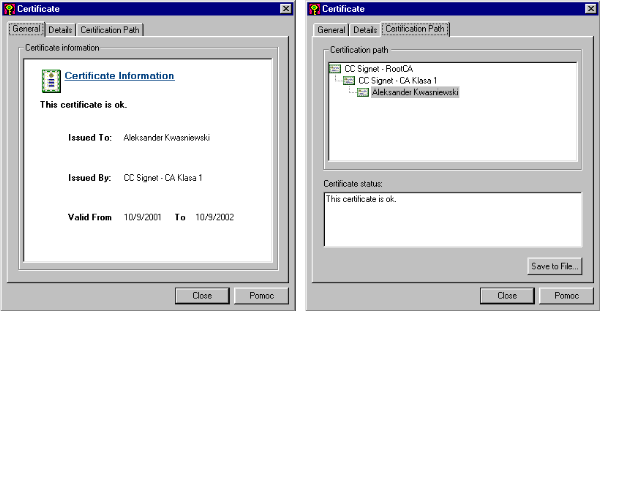Screen dimensions: 640x480
Task: Click the Issued By value CC Signet - CA Klasa 1
Action: point(163,178)
